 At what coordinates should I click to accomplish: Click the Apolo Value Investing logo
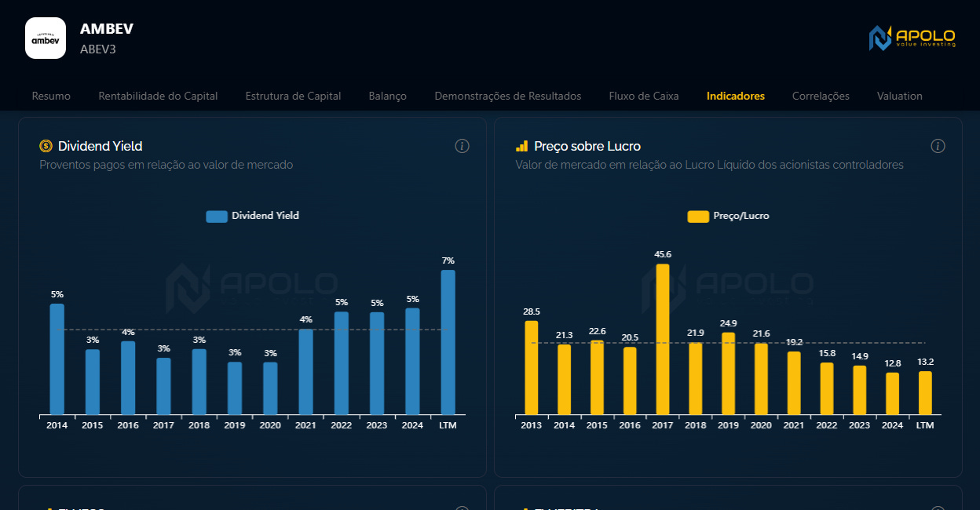pyautogui.click(x=912, y=37)
